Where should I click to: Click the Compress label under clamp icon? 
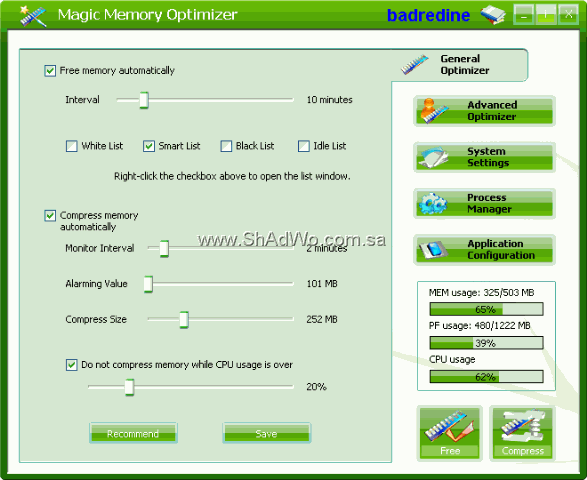pyautogui.click(x=523, y=451)
